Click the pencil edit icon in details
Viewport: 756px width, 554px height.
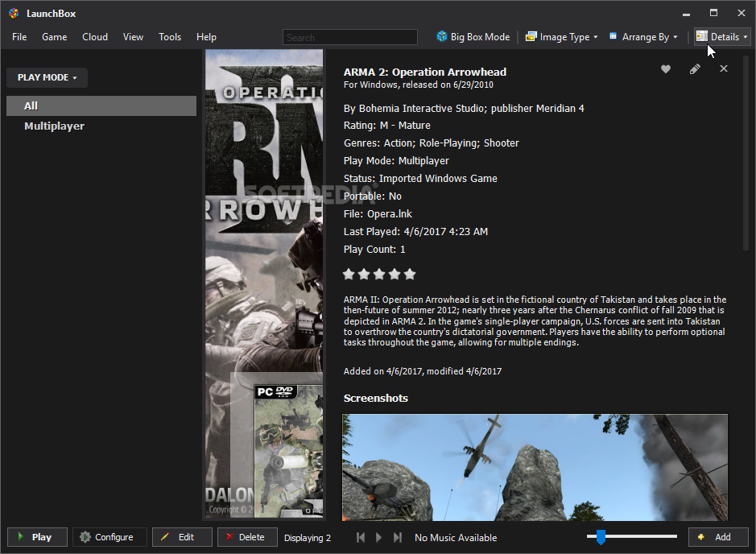coord(695,69)
